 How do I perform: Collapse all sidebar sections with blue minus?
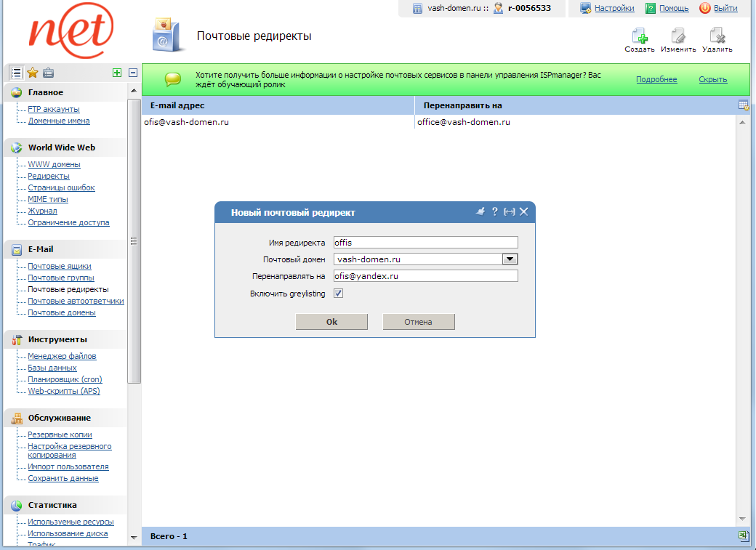click(132, 72)
